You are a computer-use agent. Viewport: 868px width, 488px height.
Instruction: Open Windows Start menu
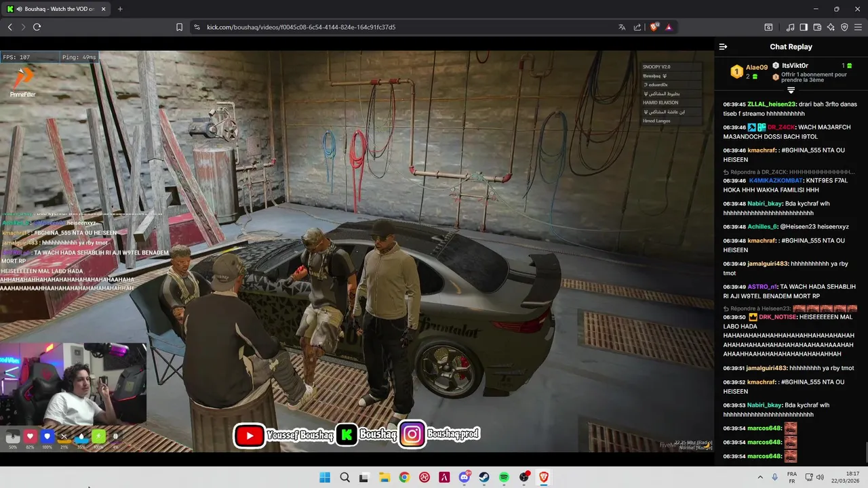coord(325,478)
